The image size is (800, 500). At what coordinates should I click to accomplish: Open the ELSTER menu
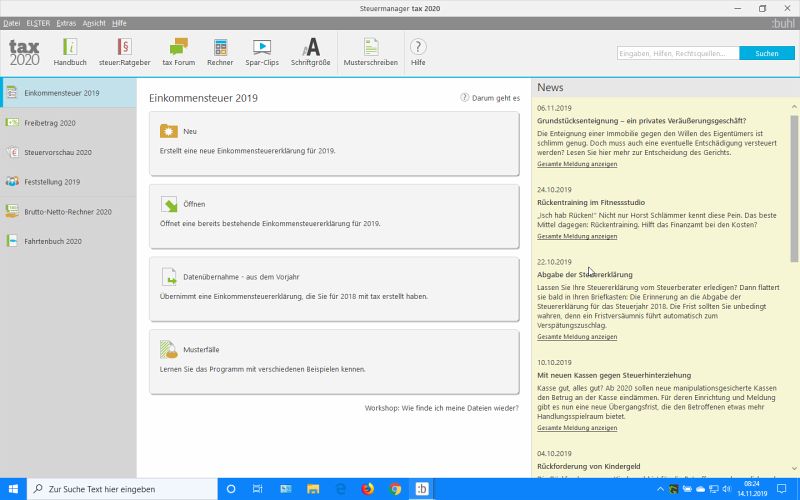click(x=38, y=22)
